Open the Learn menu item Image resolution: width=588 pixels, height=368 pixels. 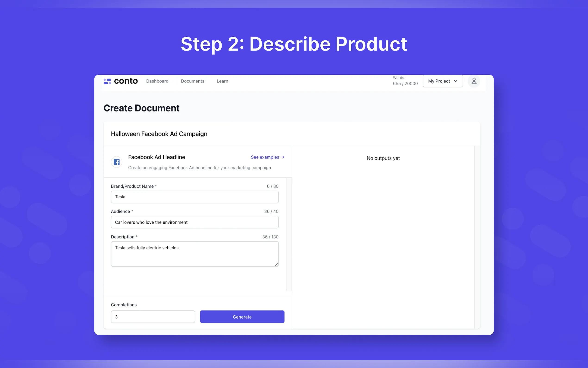coord(222,81)
